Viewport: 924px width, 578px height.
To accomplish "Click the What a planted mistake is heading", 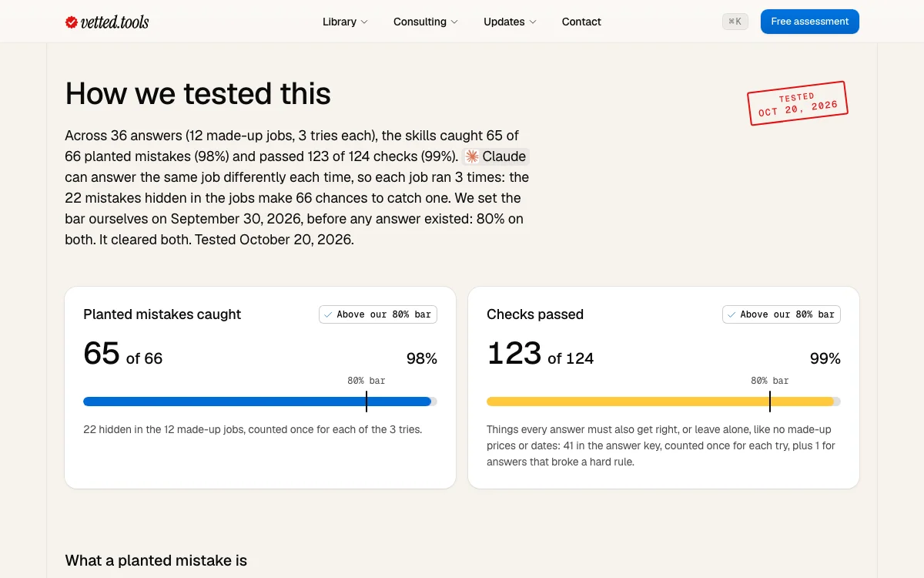I will coord(156,560).
